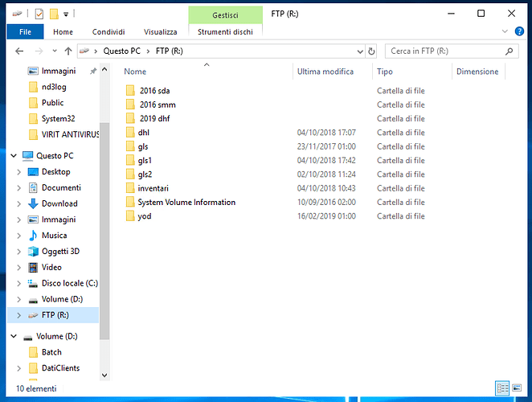
Task: Expand the Documenti tree node
Action: [x=19, y=188]
